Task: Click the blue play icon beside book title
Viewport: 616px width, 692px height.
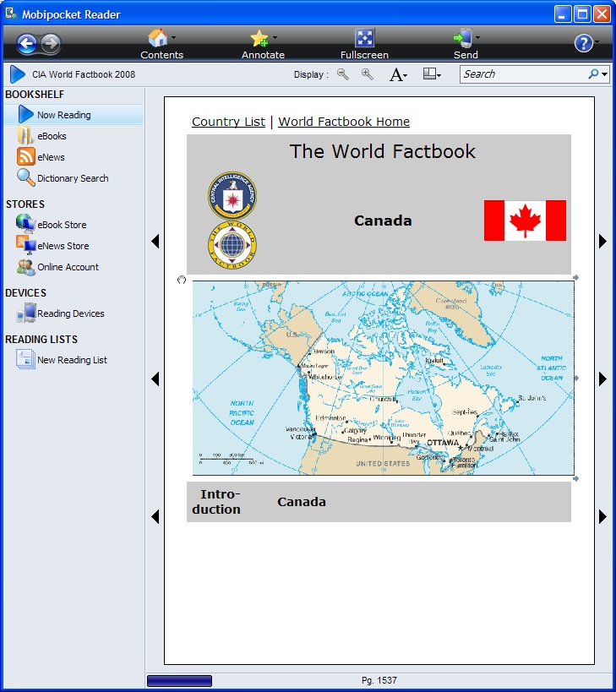Action: click(18, 74)
